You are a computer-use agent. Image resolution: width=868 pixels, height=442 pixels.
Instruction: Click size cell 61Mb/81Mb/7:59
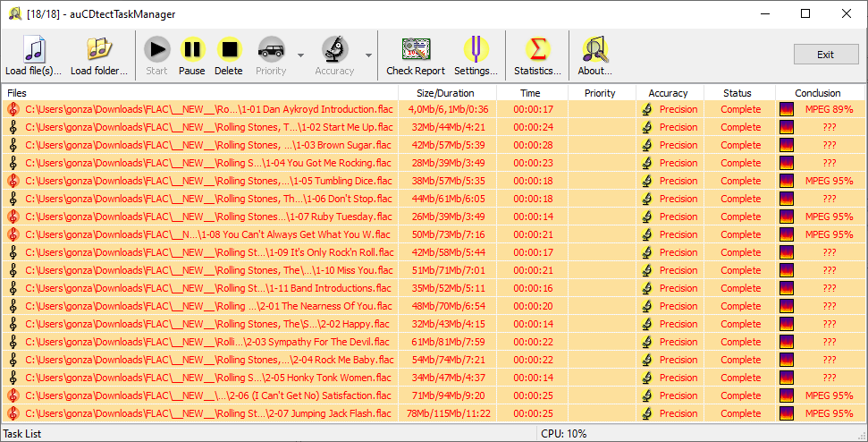(x=449, y=342)
